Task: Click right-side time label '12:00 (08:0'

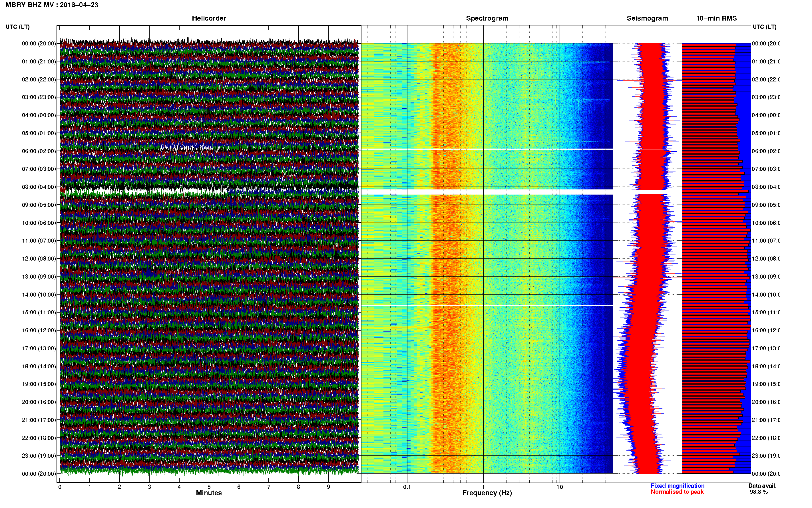Action: click(x=765, y=259)
